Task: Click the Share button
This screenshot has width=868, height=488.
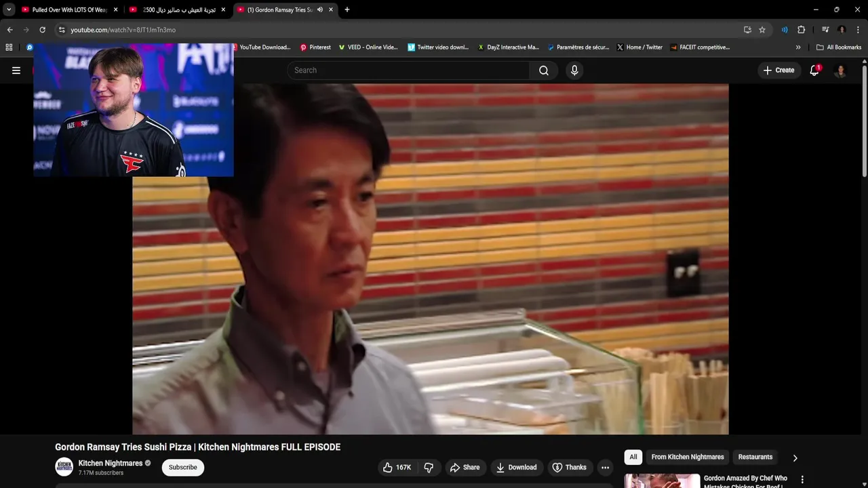Action: pos(465,468)
